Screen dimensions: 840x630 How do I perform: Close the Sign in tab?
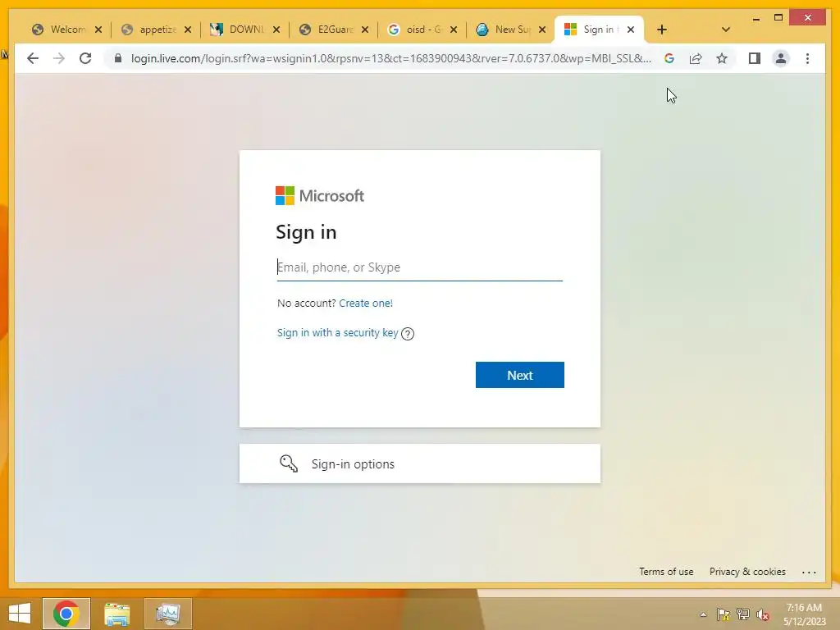(631, 30)
